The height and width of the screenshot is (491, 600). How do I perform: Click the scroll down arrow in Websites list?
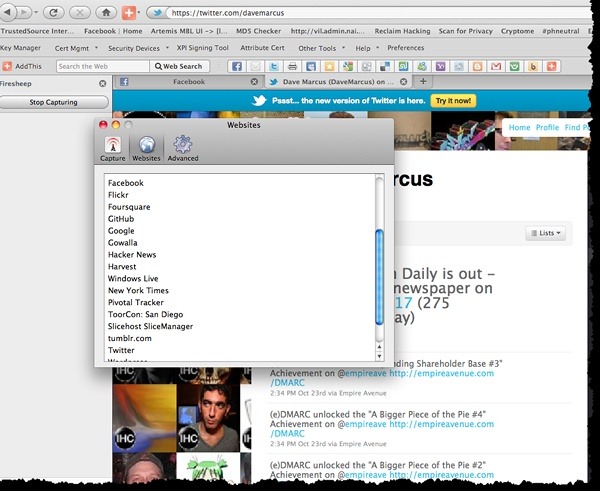[x=379, y=356]
